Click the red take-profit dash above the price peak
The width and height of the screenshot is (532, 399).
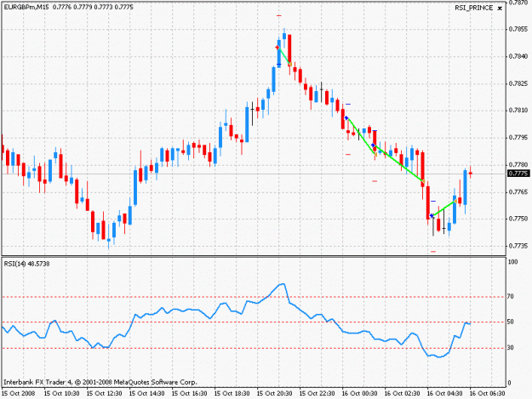pyautogui.click(x=279, y=15)
